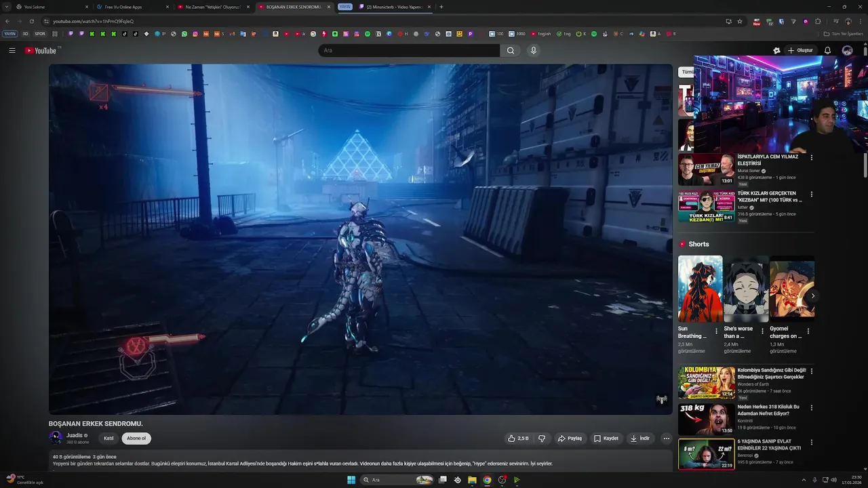
Task: Click Paylaş share button
Action: 570,439
